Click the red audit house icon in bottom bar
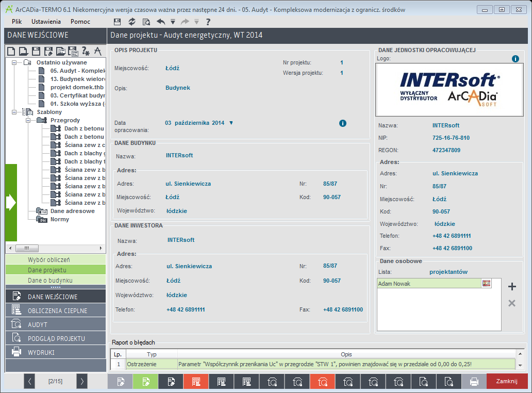Image resolution: width=532 pixels, height=393 pixels. pos(323,382)
